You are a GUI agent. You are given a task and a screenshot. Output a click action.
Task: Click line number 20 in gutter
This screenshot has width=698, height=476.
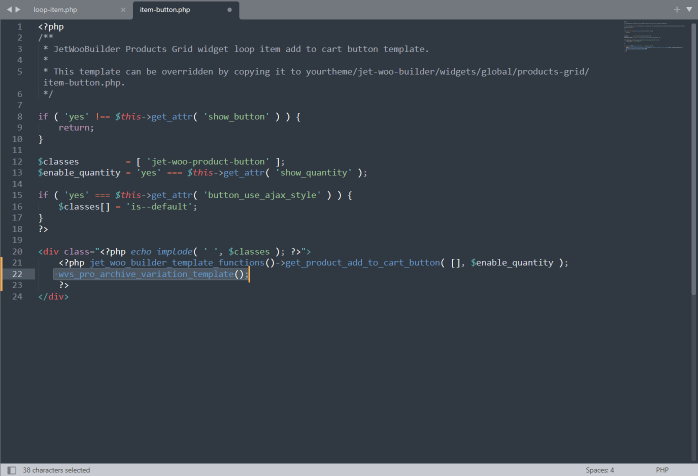17,252
